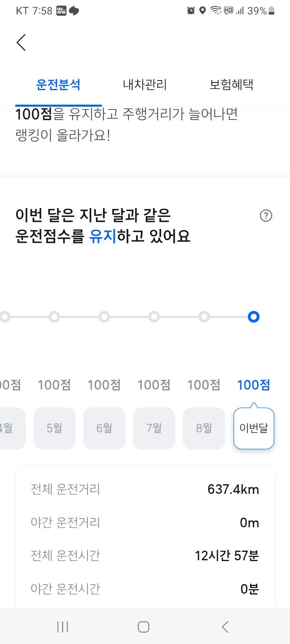
Task: Tap the blue 100점 score label
Action: tap(253, 385)
